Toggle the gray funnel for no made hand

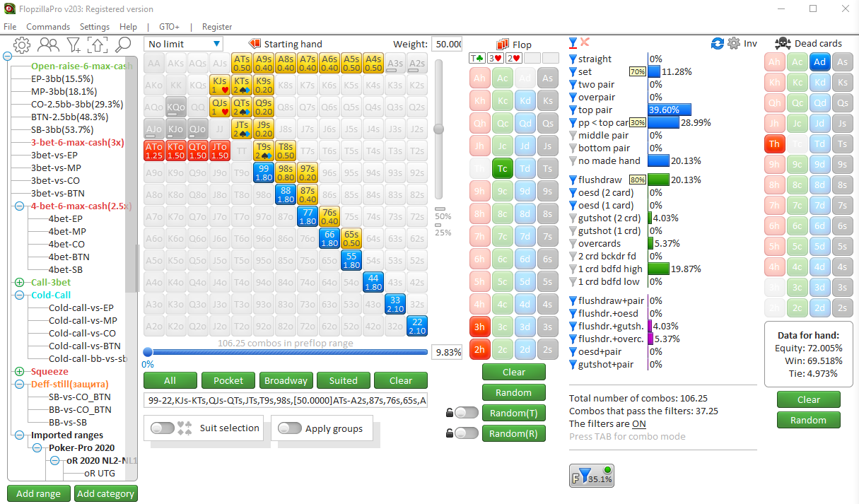573,161
